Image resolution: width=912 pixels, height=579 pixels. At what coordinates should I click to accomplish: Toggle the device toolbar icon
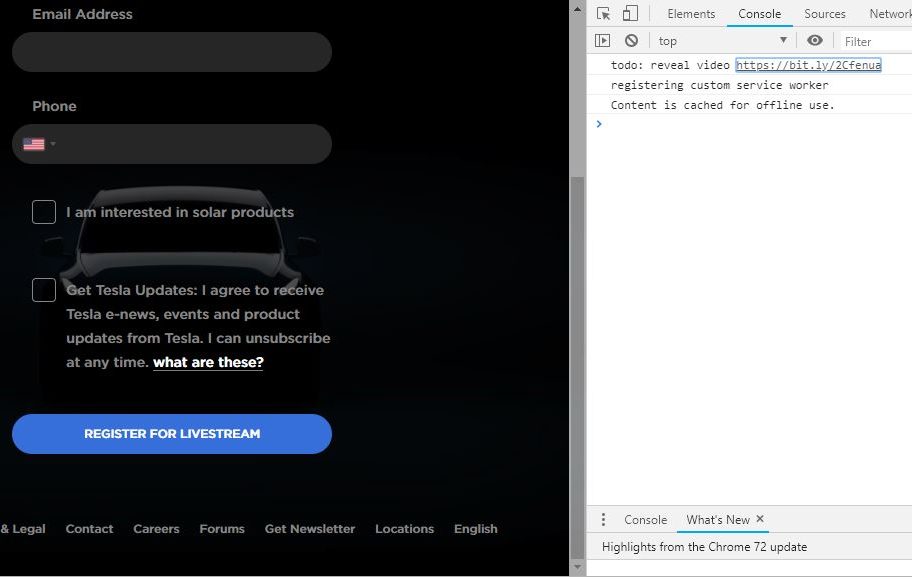pos(630,13)
